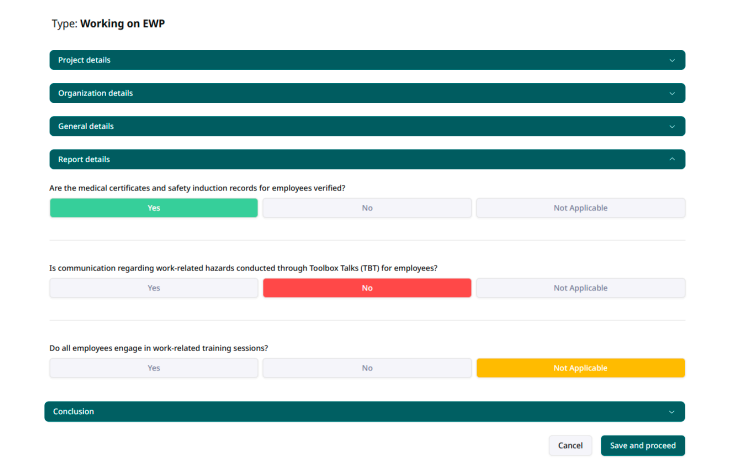Select red No for Toolbox Talks question

coord(367,288)
